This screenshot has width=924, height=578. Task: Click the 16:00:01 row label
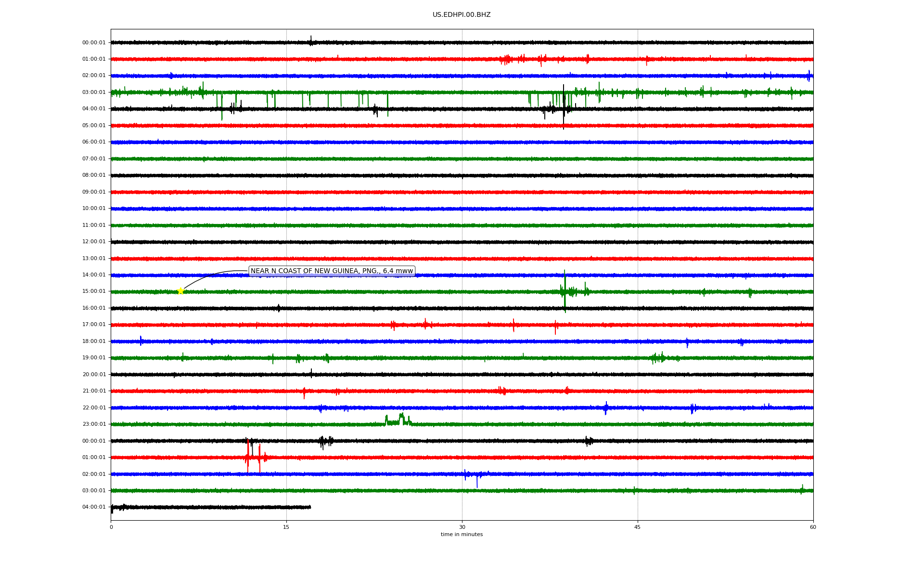click(94, 308)
